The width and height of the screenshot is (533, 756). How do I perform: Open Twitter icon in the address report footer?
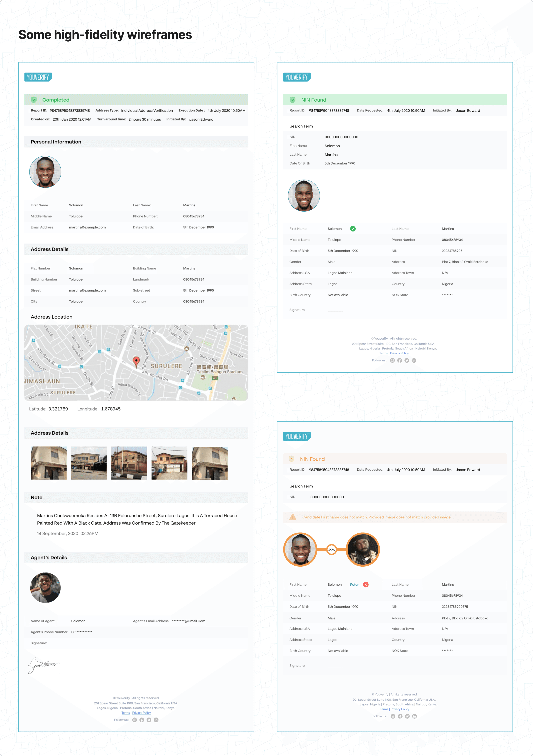[x=149, y=720]
